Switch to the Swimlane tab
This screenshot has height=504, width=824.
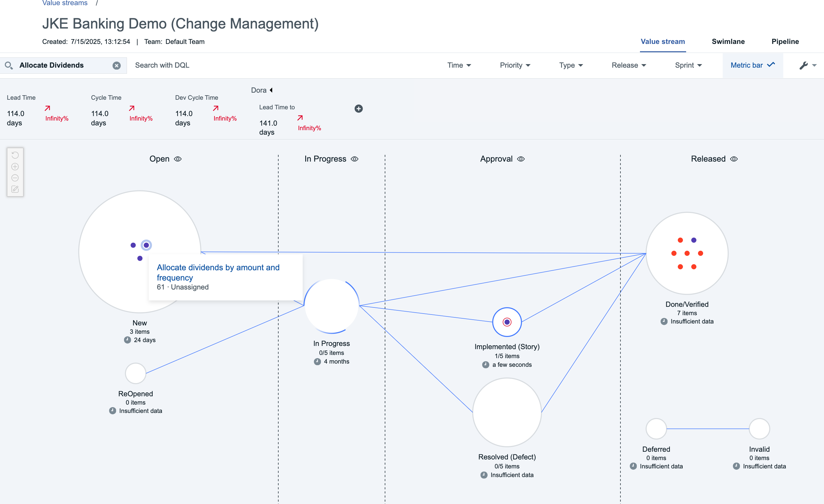(728, 41)
